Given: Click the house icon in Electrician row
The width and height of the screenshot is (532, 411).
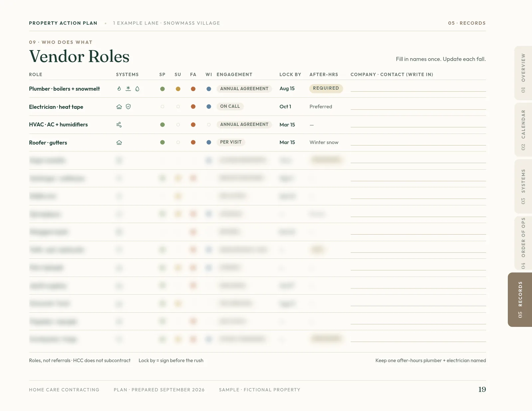Looking at the screenshot, I should (x=119, y=107).
